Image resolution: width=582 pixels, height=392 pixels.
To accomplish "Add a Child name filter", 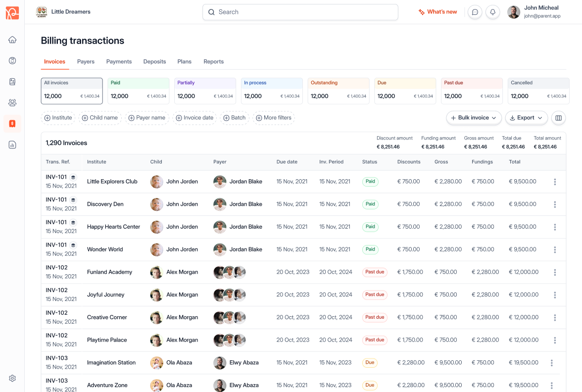I will (100, 118).
